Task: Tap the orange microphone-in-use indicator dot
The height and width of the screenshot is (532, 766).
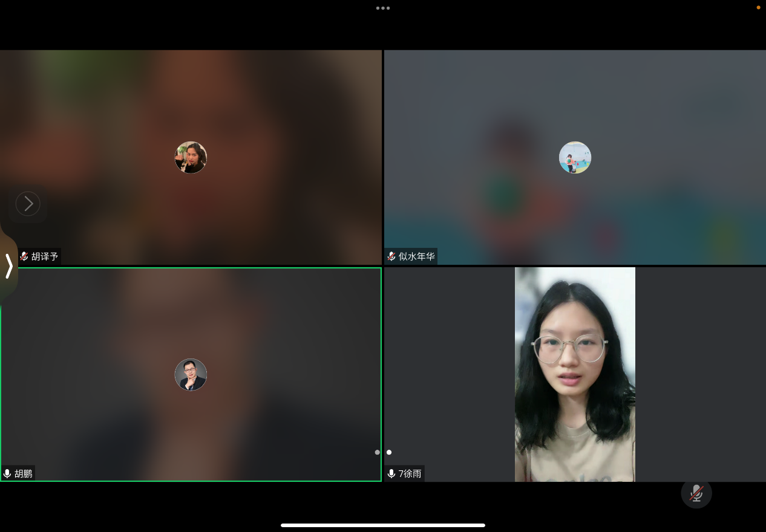Action: tap(758, 8)
